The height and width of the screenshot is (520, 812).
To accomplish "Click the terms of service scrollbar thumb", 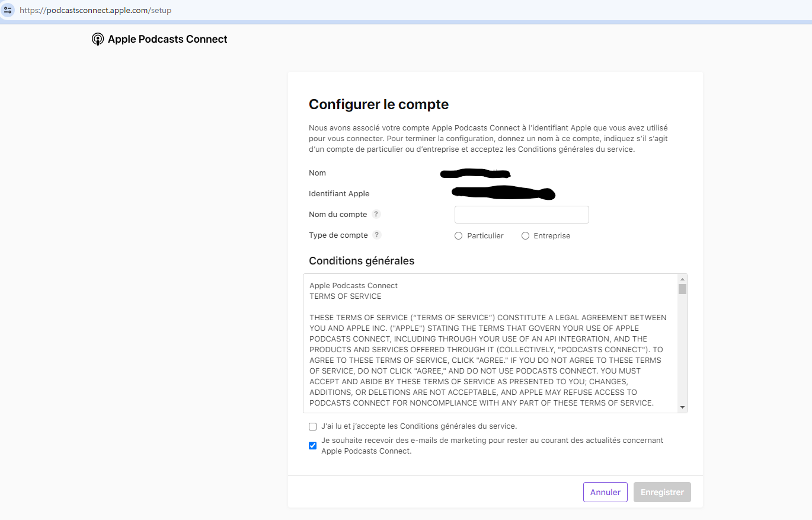I will [682, 289].
